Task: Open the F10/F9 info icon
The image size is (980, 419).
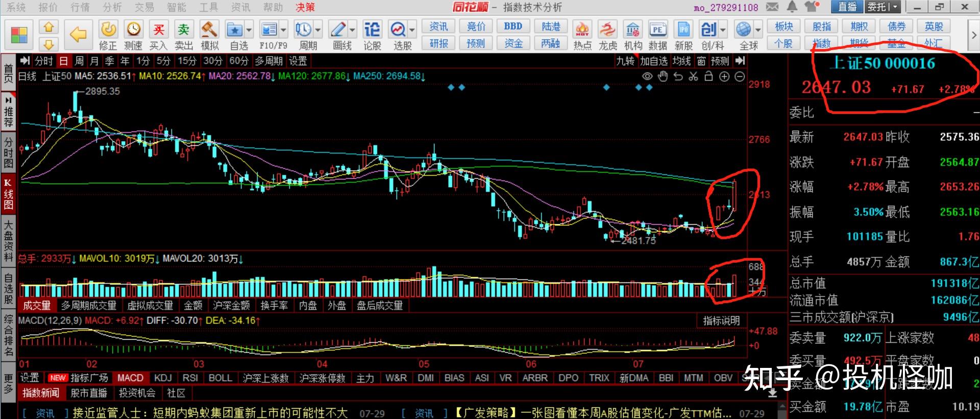Action: click(269, 30)
